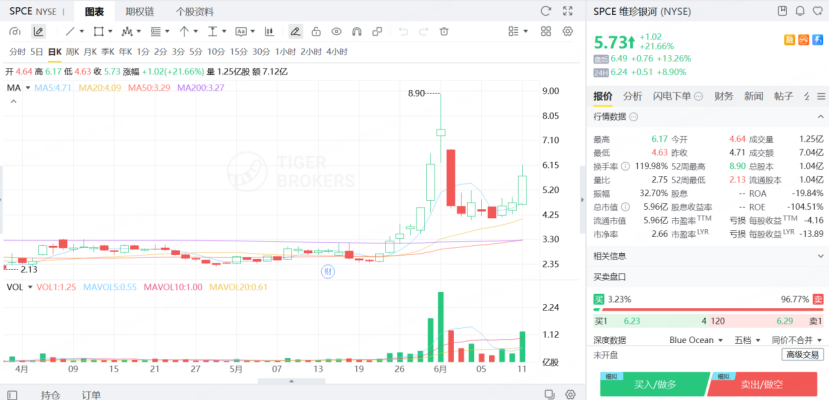Image resolution: width=829 pixels, height=400 pixels.
Task: Select the 1小时 timeframe
Action: click(x=285, y=52)
